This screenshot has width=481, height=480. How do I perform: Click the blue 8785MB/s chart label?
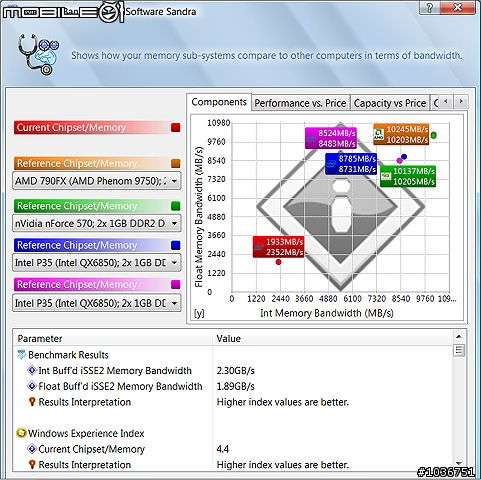pyautogui.click(x=351, y=164)
